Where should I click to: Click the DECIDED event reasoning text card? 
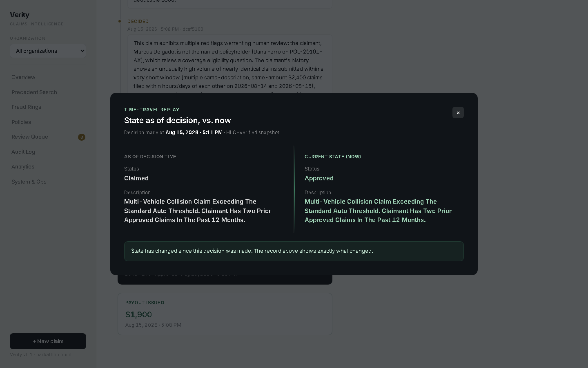pos(230,64)
